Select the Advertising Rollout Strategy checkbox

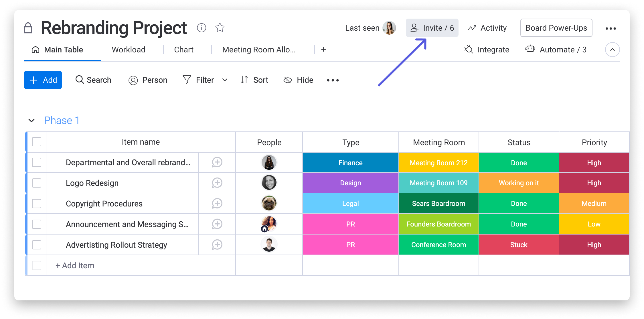click(x=37, y=245)
